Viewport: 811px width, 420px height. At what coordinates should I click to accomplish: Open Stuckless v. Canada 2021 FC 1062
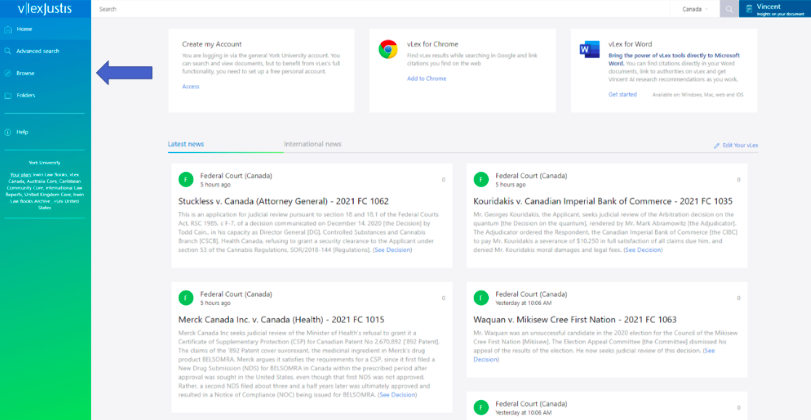[283, 201]
